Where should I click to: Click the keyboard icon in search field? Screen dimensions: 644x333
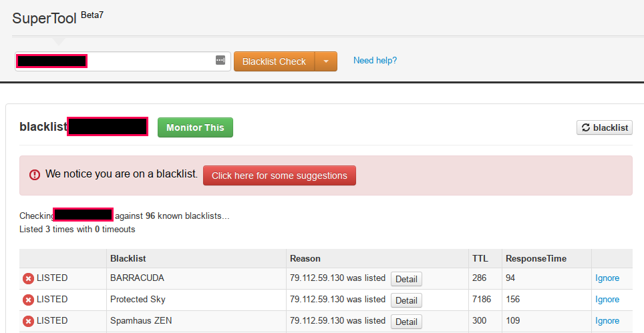point(220,60)
